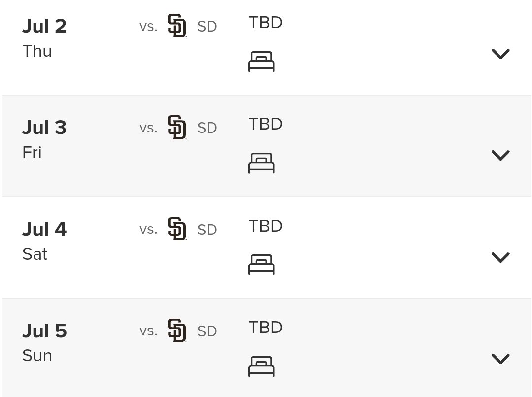Screen dimensions: 532x397
Task: Click TBD game time for Jul 4
Action: pyautogui.click(x=265, y=226)
